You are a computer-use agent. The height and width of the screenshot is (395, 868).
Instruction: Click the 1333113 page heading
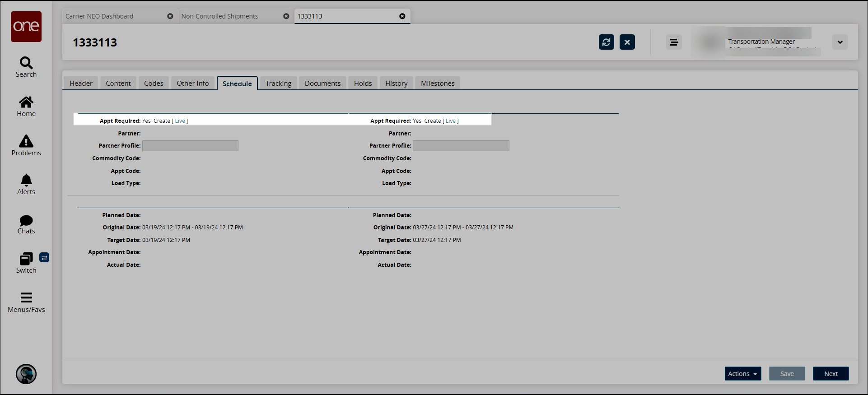(95, 42)
